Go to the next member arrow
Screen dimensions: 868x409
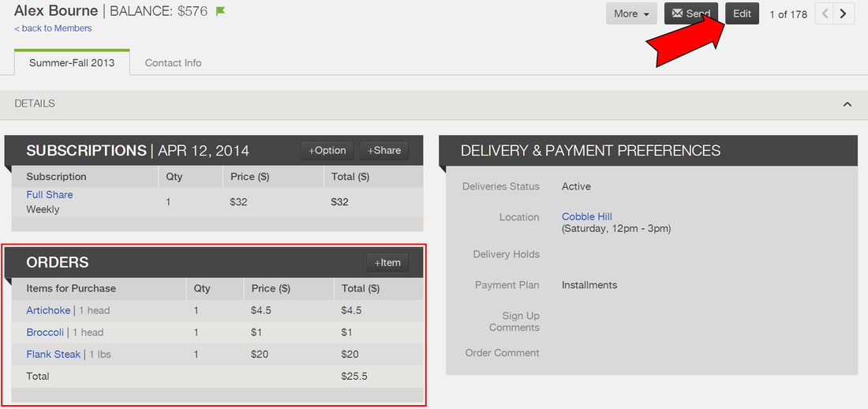[x=843, y=14]
